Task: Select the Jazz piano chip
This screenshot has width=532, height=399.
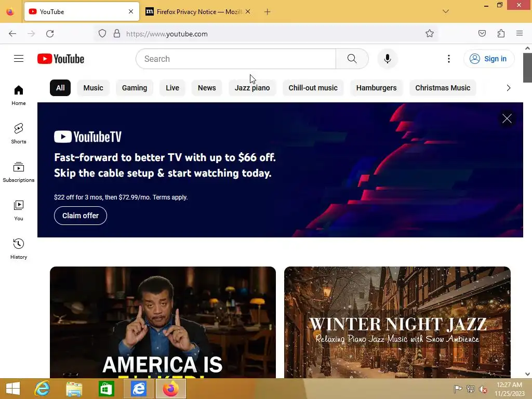Action: [x=252, y=88]
